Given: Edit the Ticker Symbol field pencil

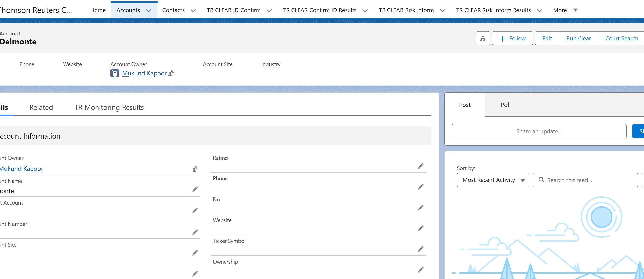Looking at the screenshot, I should [x=421, y=249].
